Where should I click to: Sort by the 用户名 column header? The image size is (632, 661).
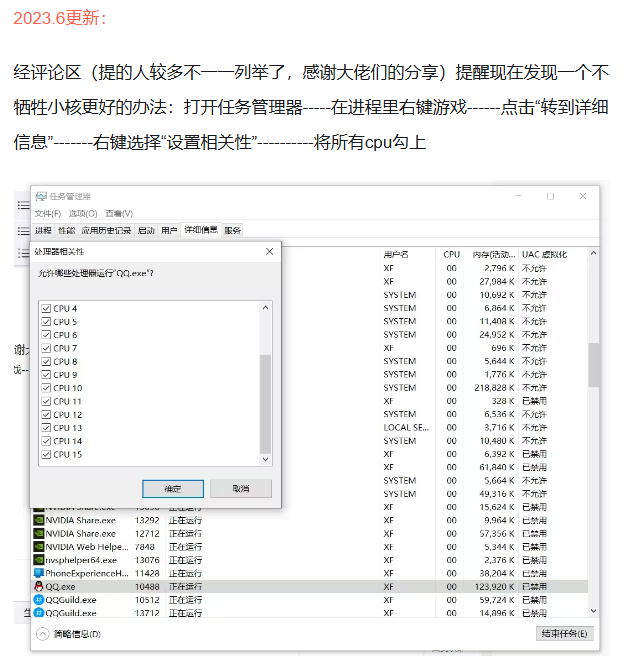pos(396,255)
